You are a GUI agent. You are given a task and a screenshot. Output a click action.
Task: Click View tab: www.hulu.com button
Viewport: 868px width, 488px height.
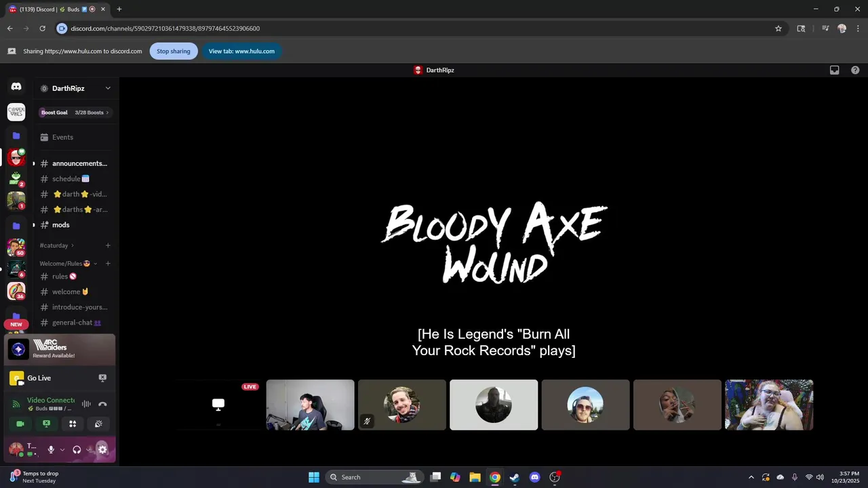coord(241,51)
